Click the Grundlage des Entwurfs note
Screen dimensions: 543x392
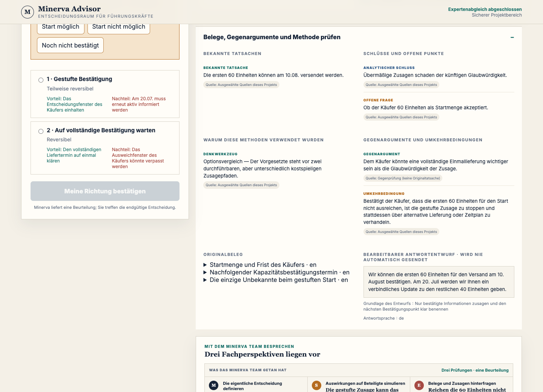[x=435, y=306]
